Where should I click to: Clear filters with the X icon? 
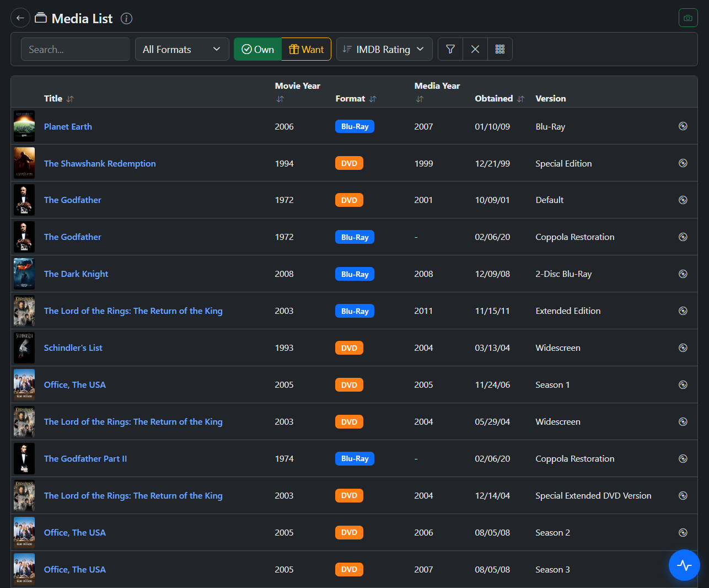click(x=475, y=49)
